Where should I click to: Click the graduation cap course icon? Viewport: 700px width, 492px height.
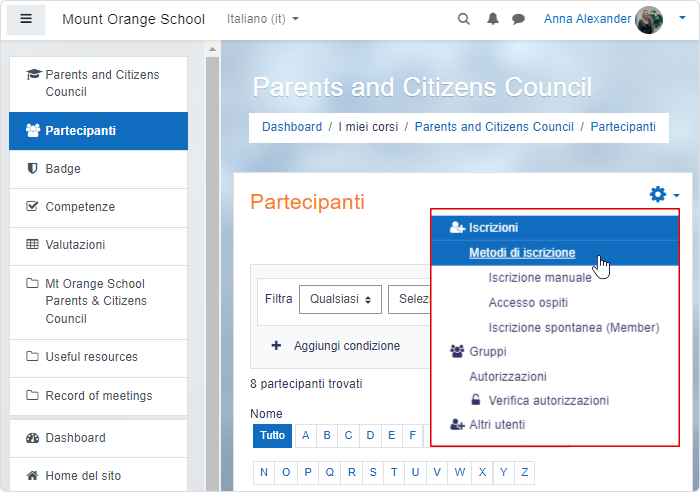coord(34,74)
